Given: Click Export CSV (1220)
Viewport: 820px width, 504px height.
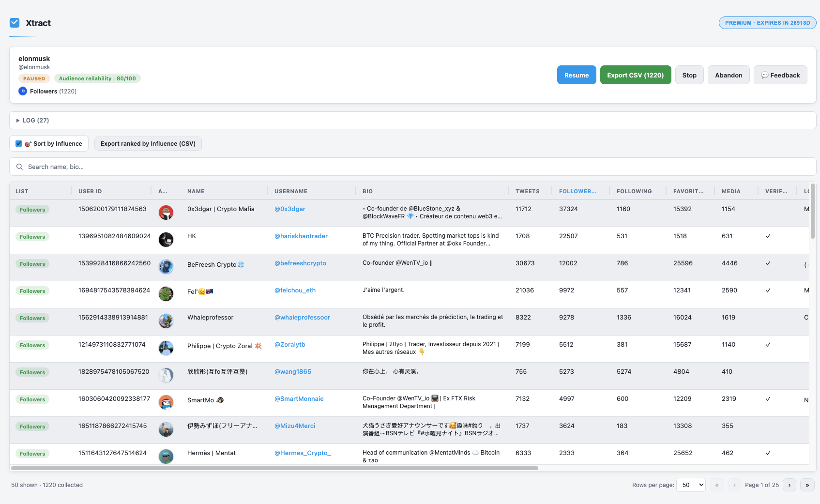Looking at the screenshot, I should pyautogui.click(x=635, y=75).
